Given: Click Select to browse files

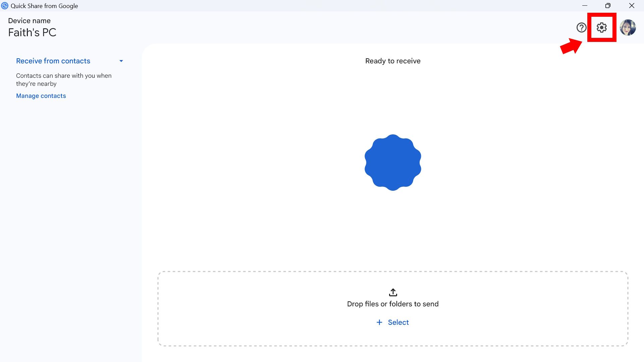Looking at the screenshot, I should pyautogui.click(x=393, y=322).
